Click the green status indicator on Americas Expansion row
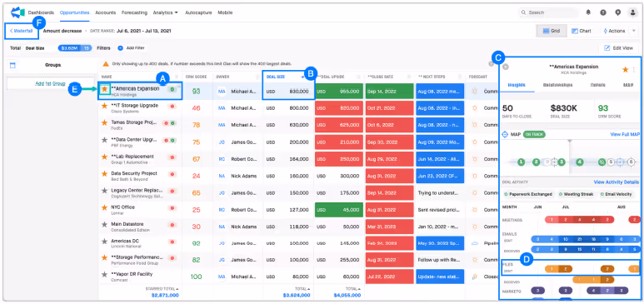Viewport: 644px width, 304px height. (172, 89)
